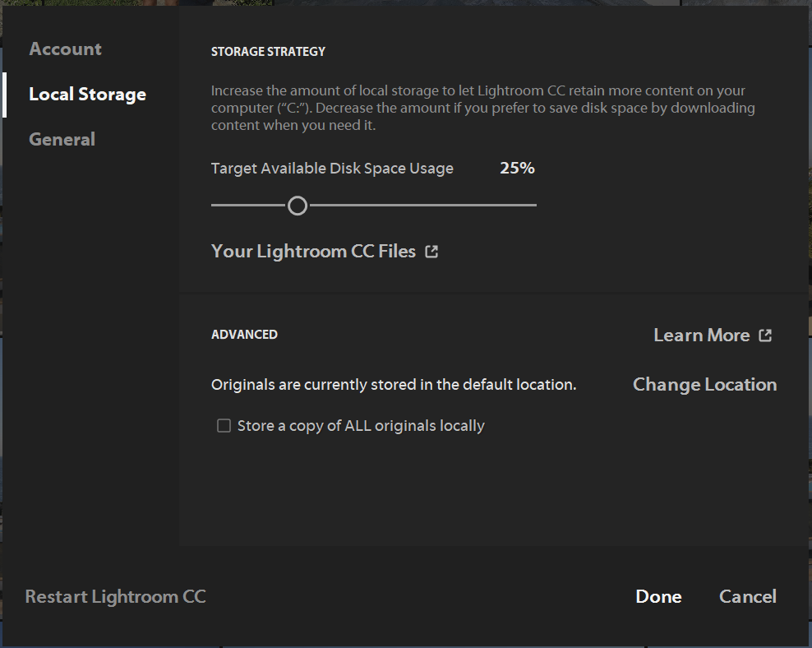Screen dimensions: 812x648
Task: Select the Local Storage tab
Action: point(87,95)
